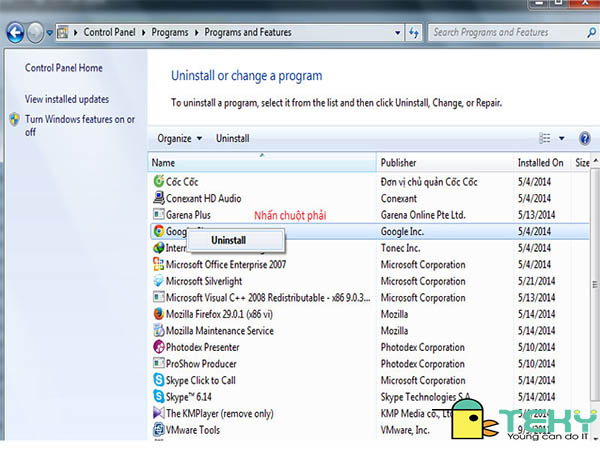Open Control Panel Home link
Screen dimensions: 600x450
coord(64,68)
